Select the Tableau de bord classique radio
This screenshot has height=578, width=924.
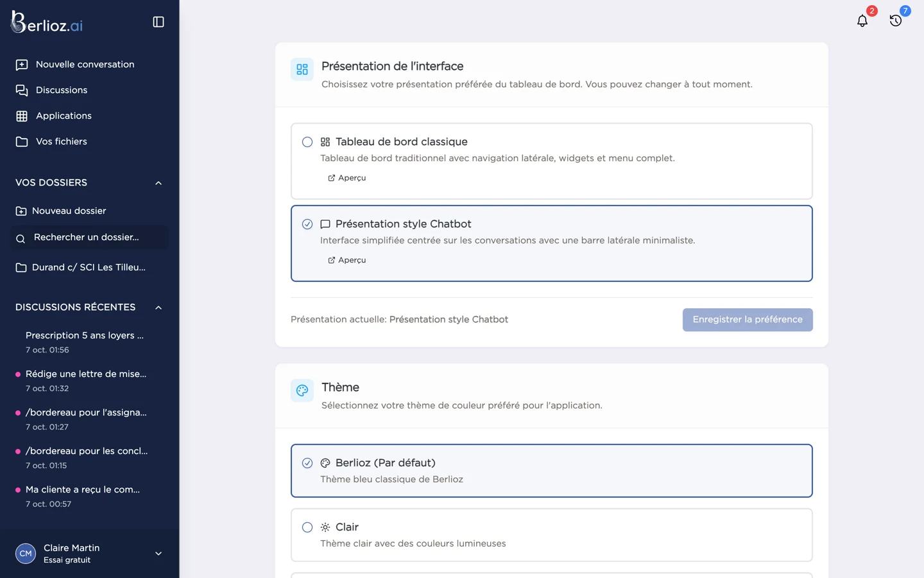coord(307,142)
